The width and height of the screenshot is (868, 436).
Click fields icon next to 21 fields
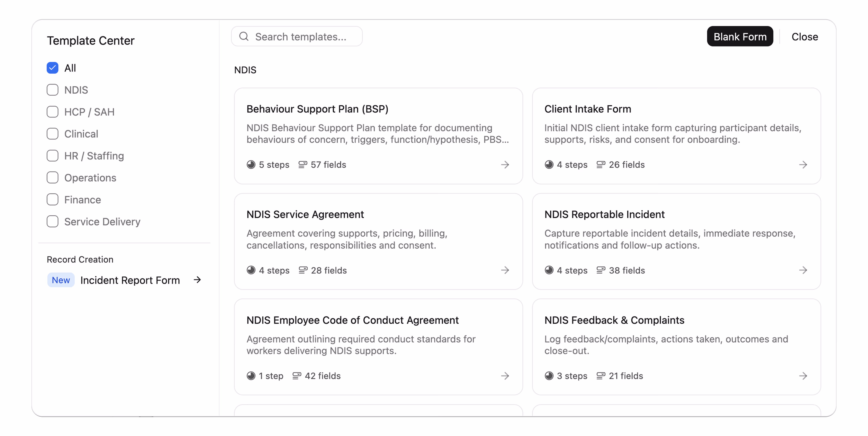[x=601, y=376]
